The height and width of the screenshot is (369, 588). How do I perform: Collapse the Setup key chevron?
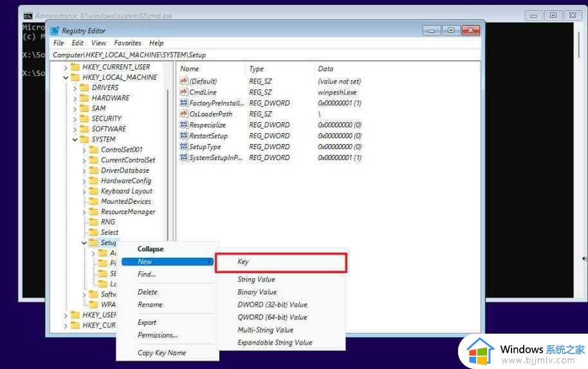click(84, 243)
